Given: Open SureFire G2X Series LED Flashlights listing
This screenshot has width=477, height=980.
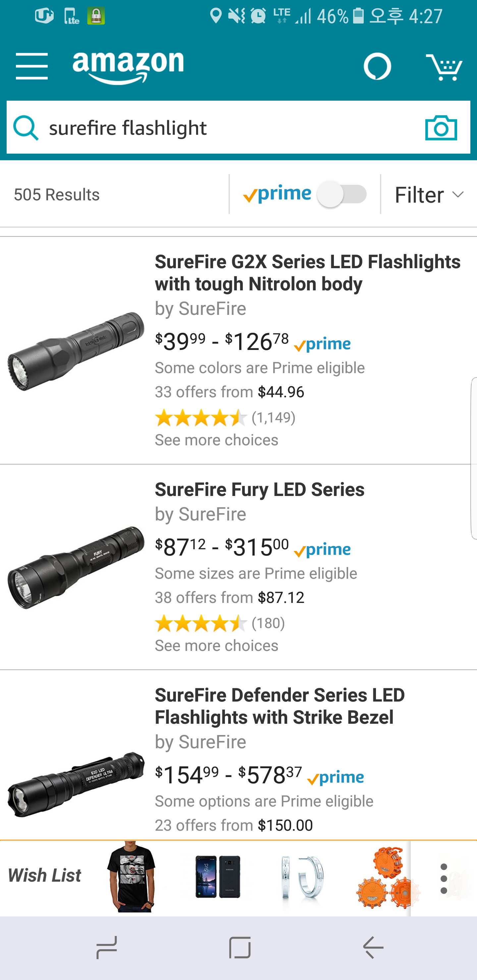Looking at the screenshot, I should 307,273.
